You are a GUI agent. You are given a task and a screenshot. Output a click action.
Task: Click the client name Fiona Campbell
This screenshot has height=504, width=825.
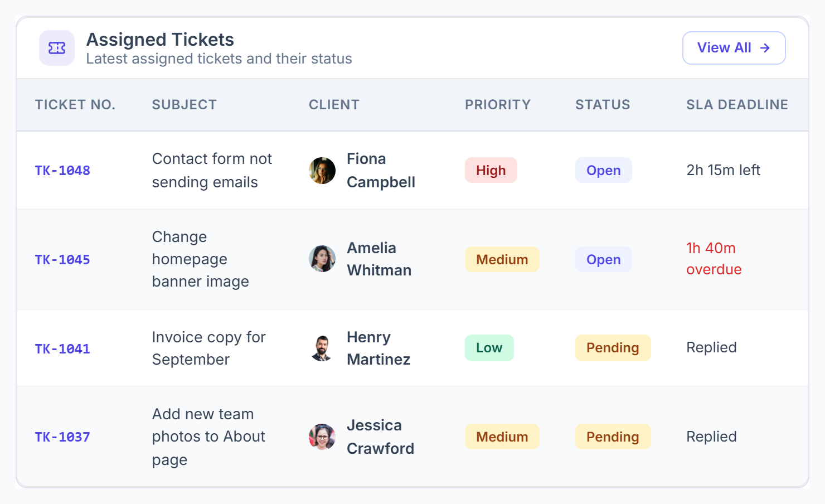coord(381,171)
